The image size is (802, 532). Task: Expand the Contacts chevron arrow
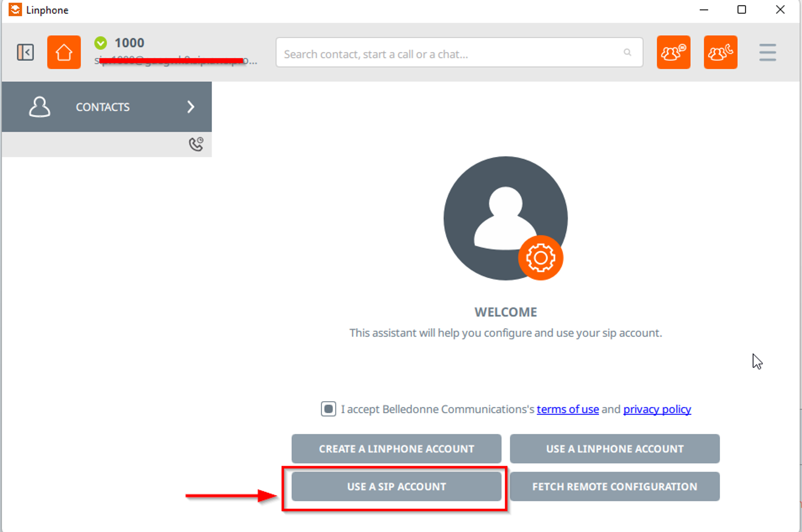tap(191, 107)
